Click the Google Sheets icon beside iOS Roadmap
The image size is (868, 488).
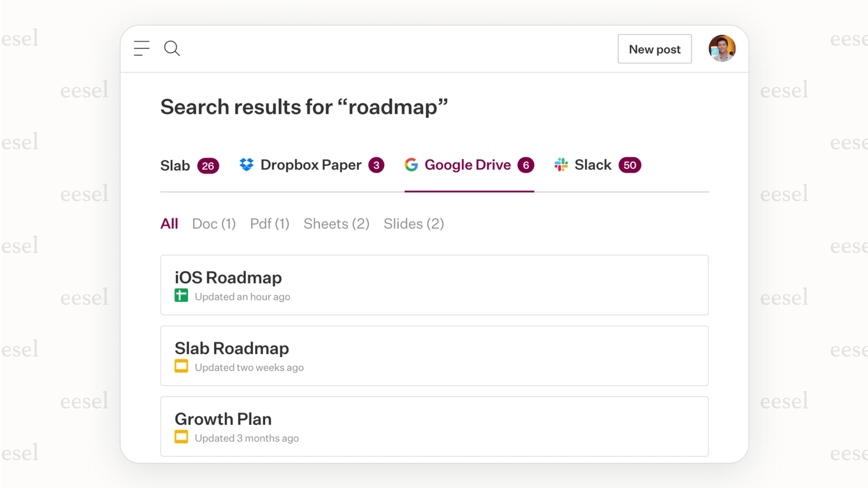tap(181, 295)
